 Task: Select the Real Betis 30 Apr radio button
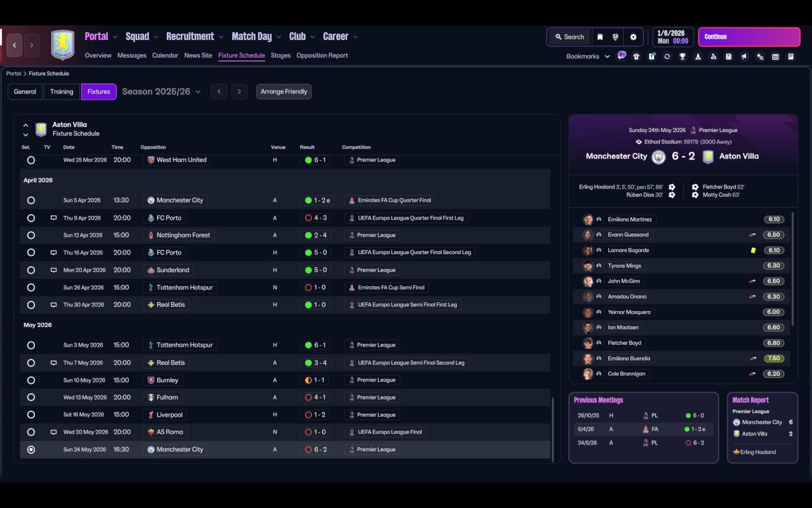31,305
